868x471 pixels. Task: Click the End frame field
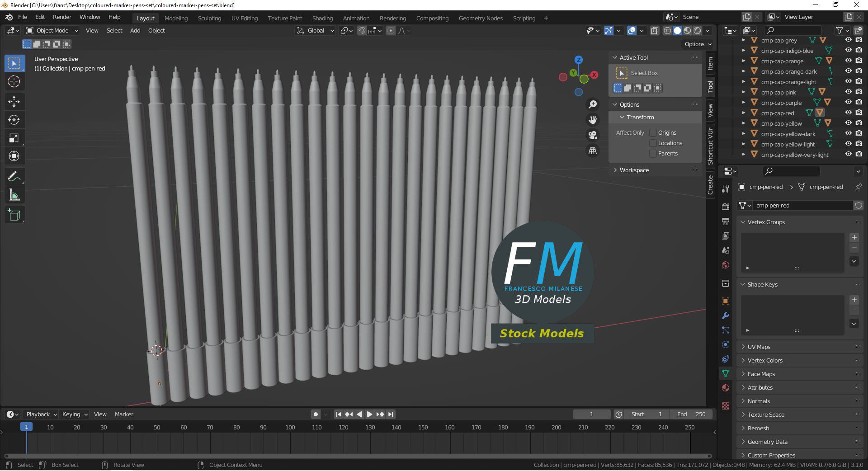[x=691, y=414]
